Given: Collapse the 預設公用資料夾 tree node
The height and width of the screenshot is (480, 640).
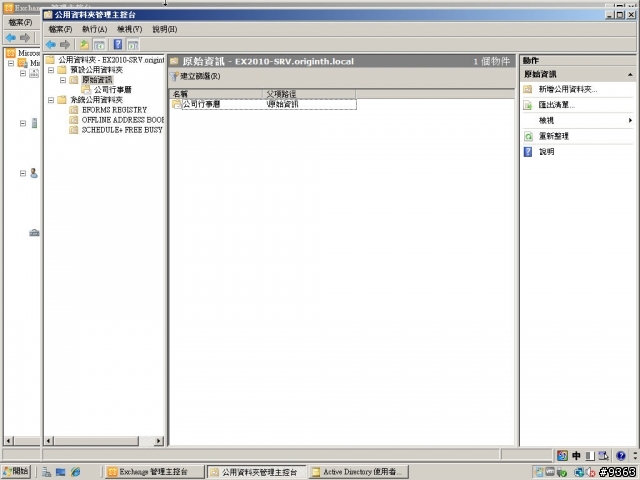Looking at the screenshot, I should [x=51, y=70].
